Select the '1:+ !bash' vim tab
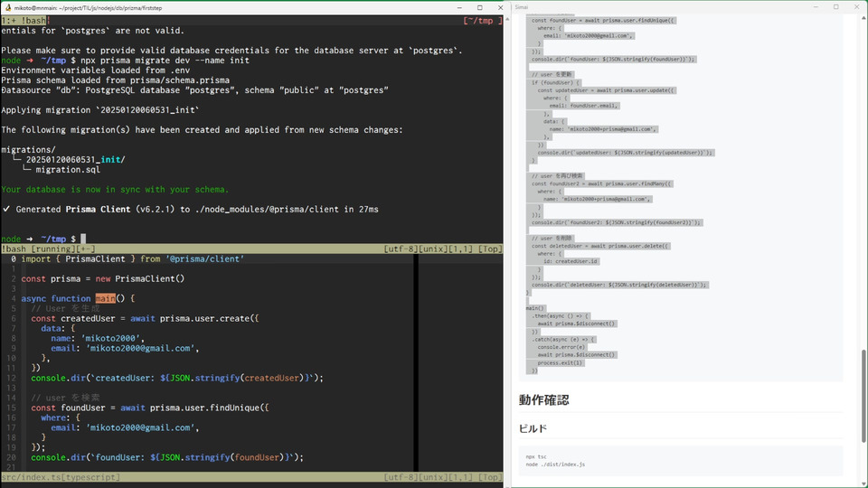 [24, 21]
